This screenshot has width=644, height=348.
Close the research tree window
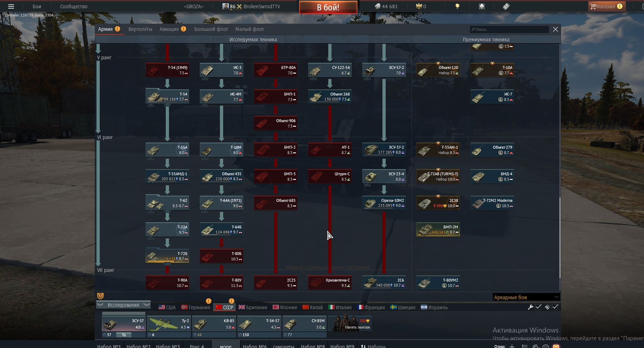point(555,29)
